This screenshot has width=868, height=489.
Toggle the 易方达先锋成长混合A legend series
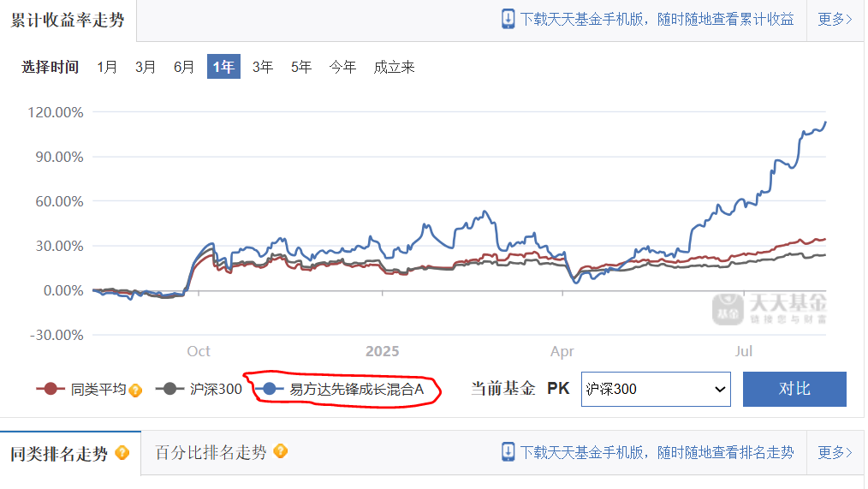340,390
